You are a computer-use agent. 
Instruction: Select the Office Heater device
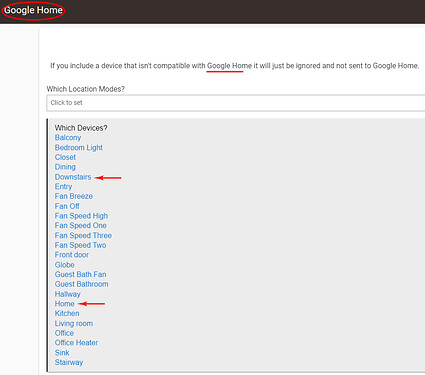pos(76,343)
